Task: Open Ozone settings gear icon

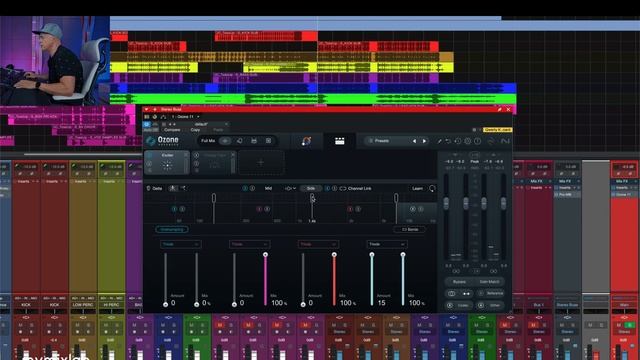Action: click(468, 141)
